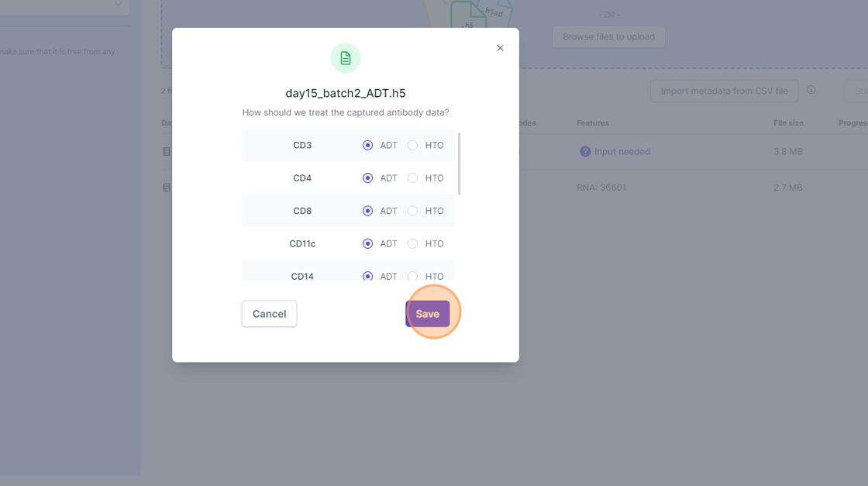Select HTO for the CD3 antibody

click(x=413, y=145)
